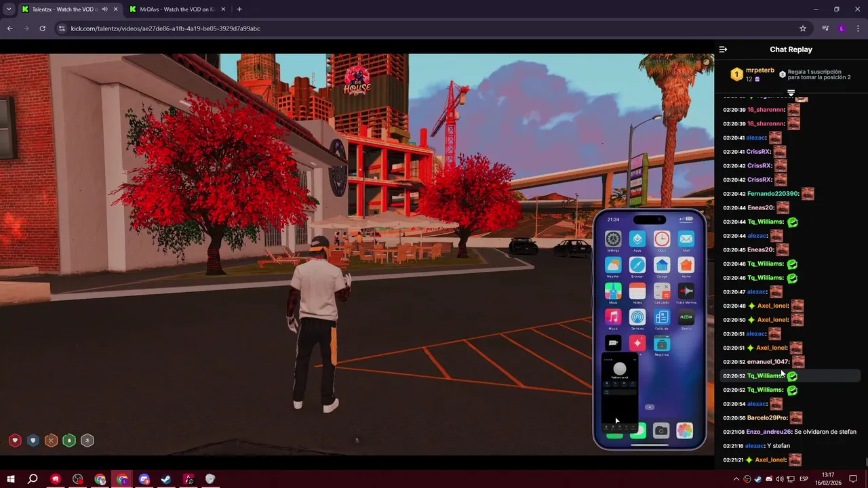Open the clock showing 13:17

click(x=828, y=479)
